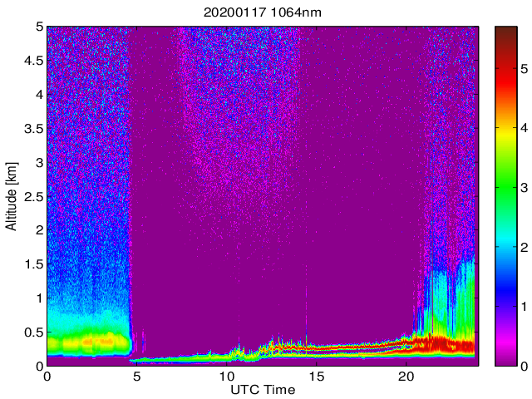Click the altitude tick label 3.5
532x399 pixels.
click(x=33, y=128)
